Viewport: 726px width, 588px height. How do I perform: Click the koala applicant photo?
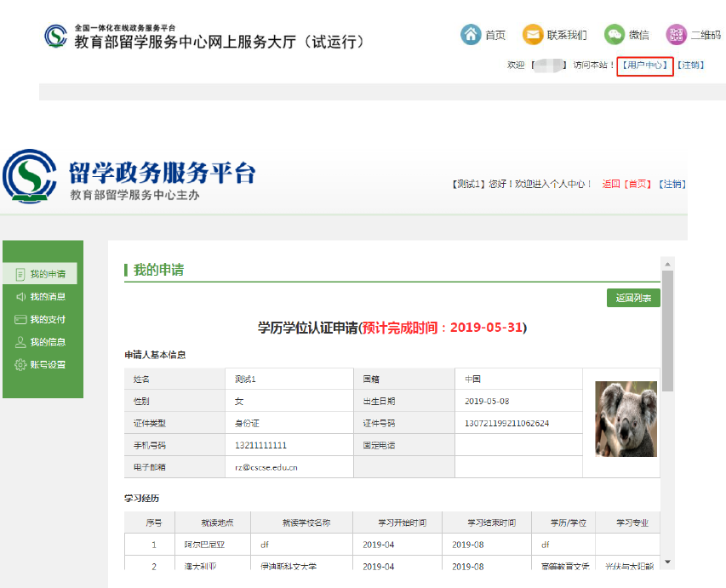(x=626, y=419)
